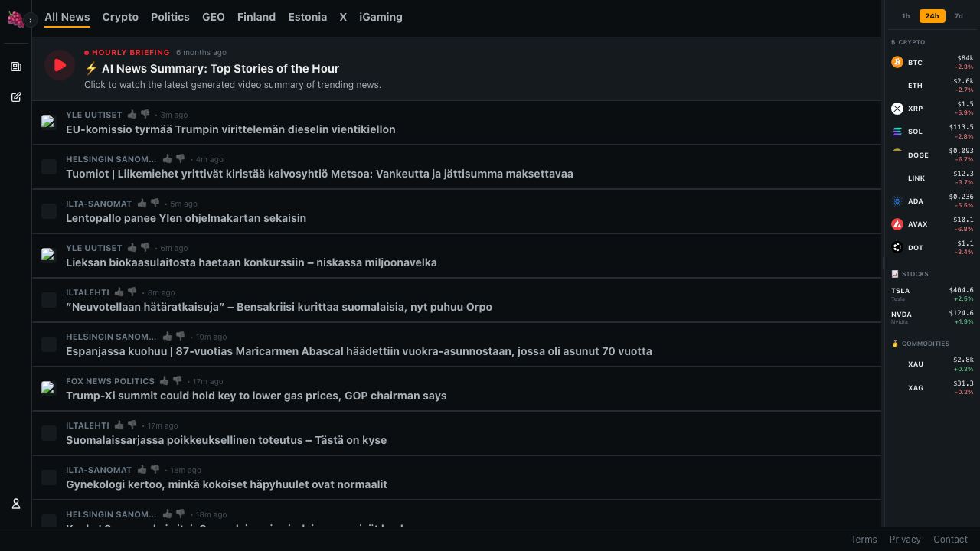980x551 pixels.
Task: Dislike the Metsoa kaivosyhtiö story
Action: (x=181, y=159)
